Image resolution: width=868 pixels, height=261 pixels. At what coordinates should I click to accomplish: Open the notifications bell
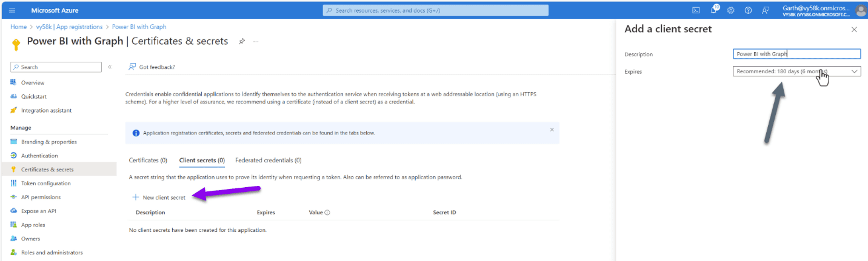coord(714,10)
